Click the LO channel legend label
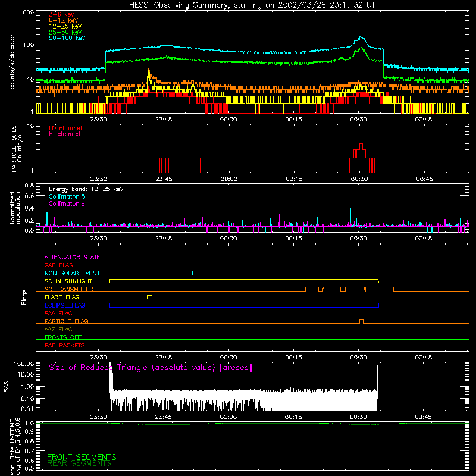 click(x=65, y=128)
